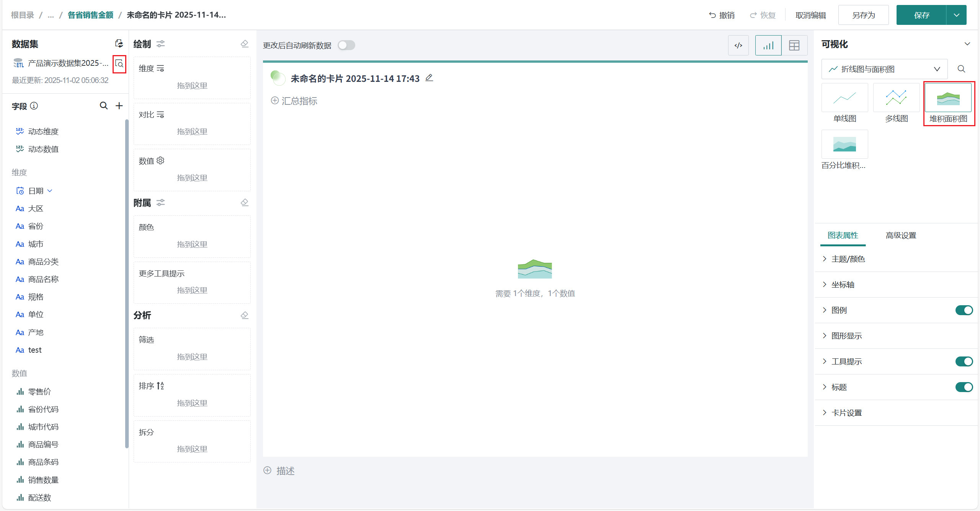The height and width of the screenshot is (511, 980).
Task: Open the code view icon
Action: click(x=738, y=46)
